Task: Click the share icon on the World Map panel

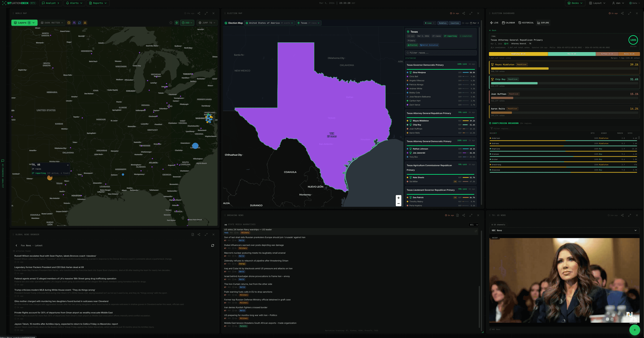Action: coord(199,13)
